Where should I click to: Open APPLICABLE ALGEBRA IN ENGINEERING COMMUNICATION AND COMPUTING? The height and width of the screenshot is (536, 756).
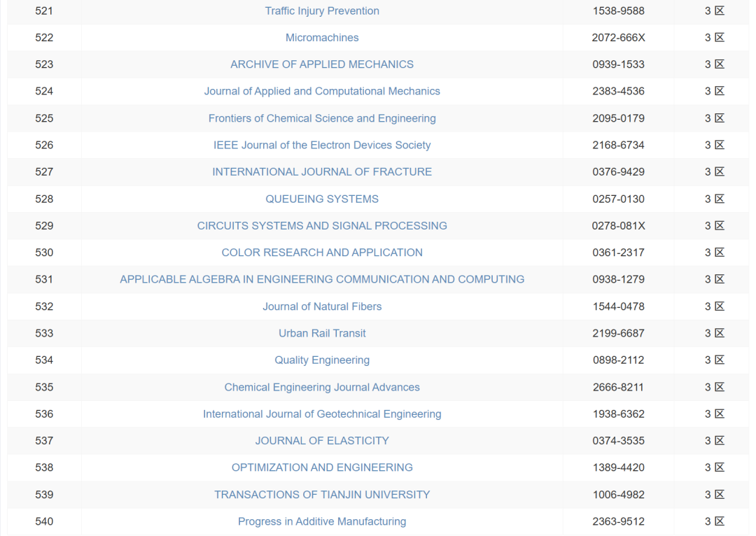click(x=322, y=280)
